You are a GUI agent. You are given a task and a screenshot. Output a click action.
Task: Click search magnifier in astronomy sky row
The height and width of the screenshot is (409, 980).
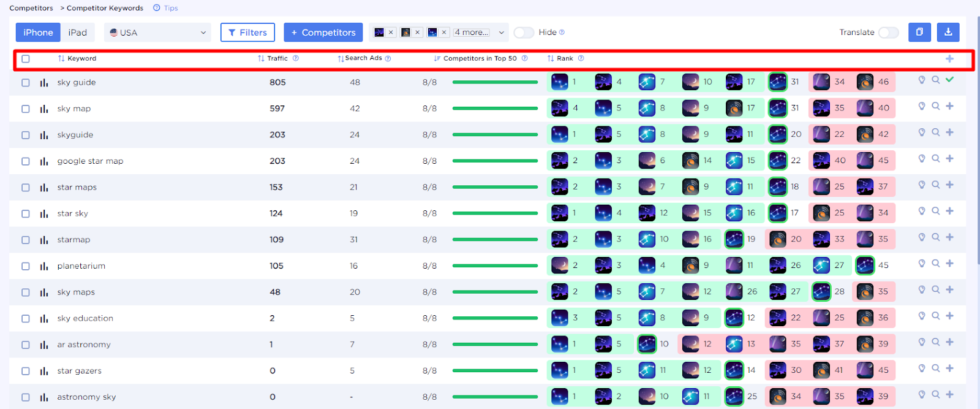point(935,394)
